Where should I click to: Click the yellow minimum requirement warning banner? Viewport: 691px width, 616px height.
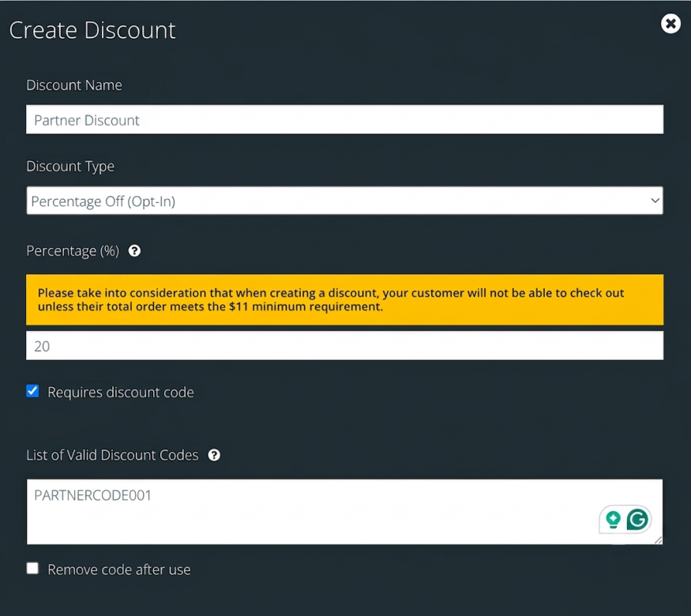click(344, 299)
